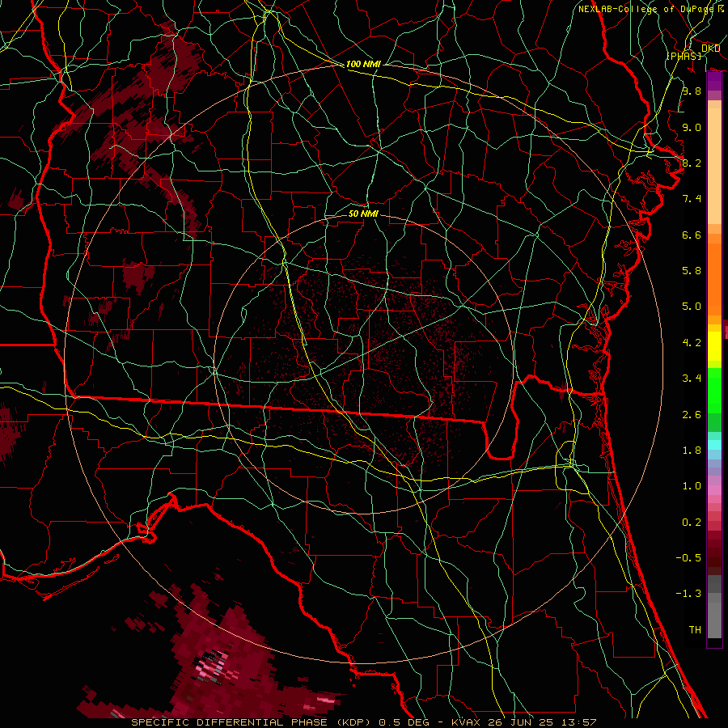Pick the yellow band of the color scale
Screen dimensions: 728x728
(714, 346)
